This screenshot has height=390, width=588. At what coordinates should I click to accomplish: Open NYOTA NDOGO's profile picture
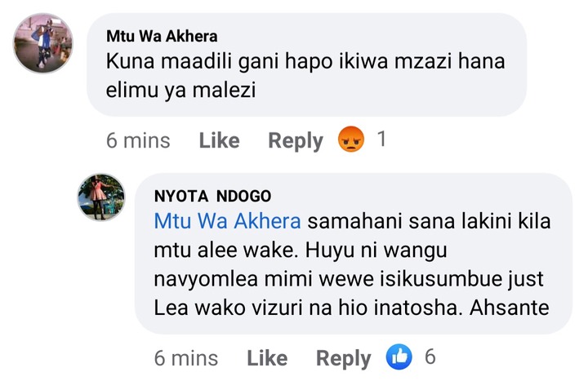[100, 197]
